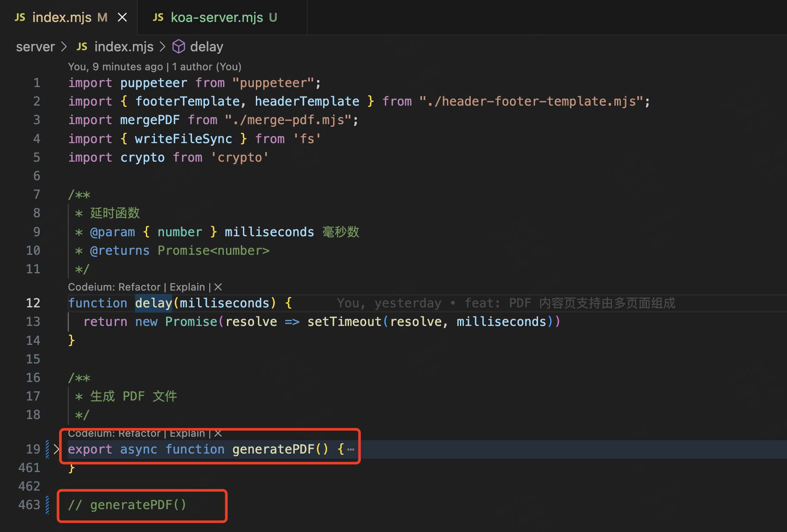Screen dimensions: 787x532
Task: Click @param tag on line 9
Action: (x=112, y=232)
